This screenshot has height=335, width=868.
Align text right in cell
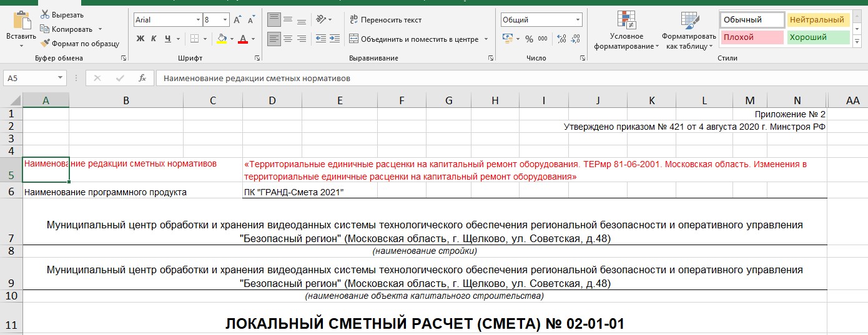tap(302, 39)
